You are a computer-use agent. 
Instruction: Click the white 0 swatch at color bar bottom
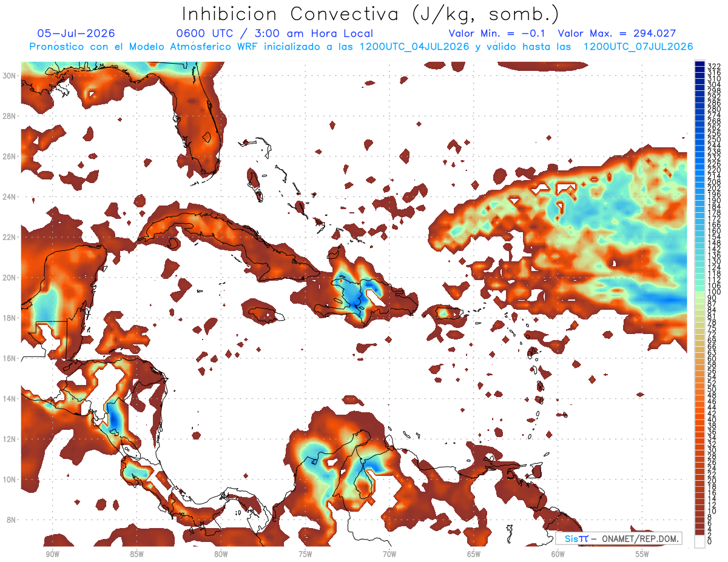click(x=699, y=542)
